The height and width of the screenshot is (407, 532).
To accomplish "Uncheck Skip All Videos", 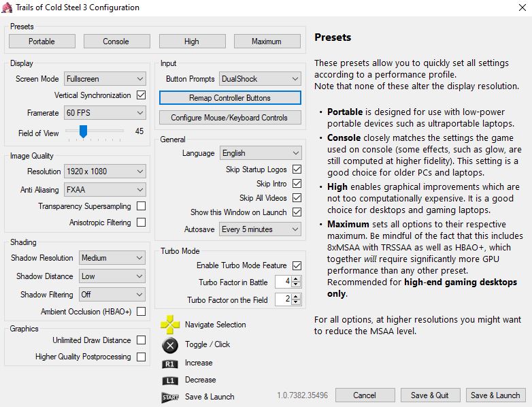I will 297,197.
